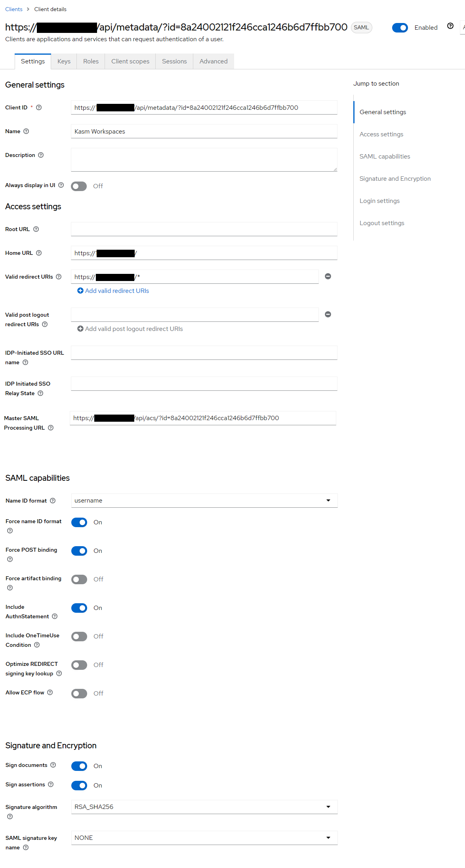Viewport: 465px width, 868px height.
Task: Open the Client scopes tab
Action: pyautogui.click(x=130, y=61)
